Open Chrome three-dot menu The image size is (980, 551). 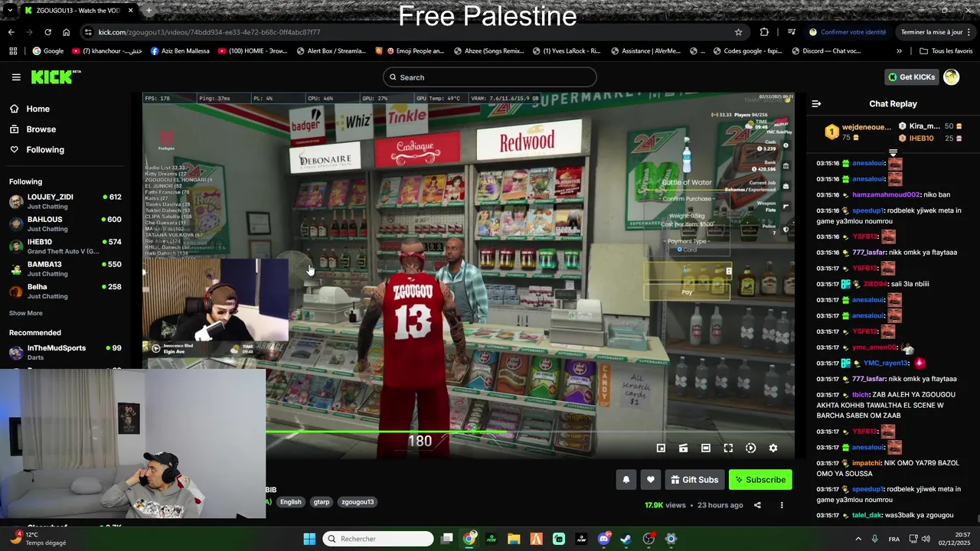971,32
